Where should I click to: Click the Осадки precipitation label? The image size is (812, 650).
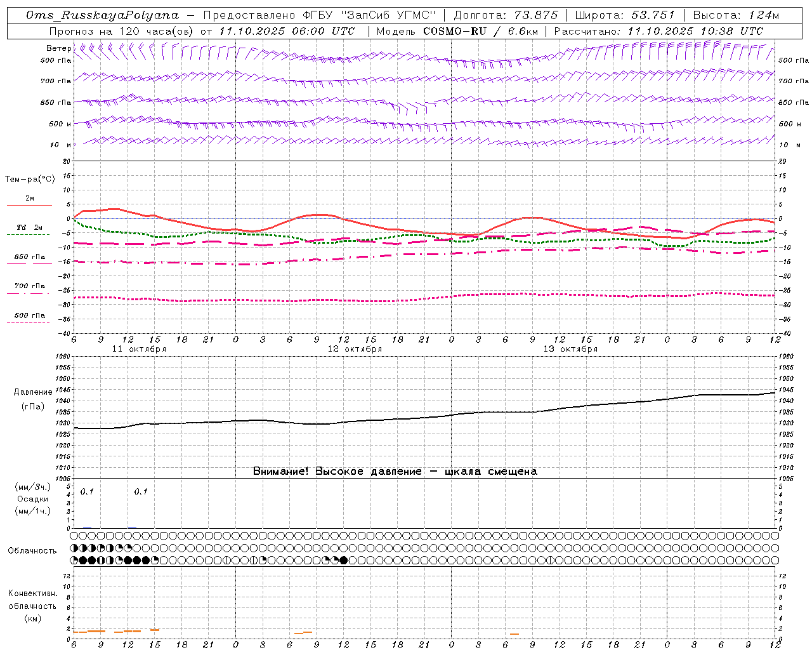[32, 499]
